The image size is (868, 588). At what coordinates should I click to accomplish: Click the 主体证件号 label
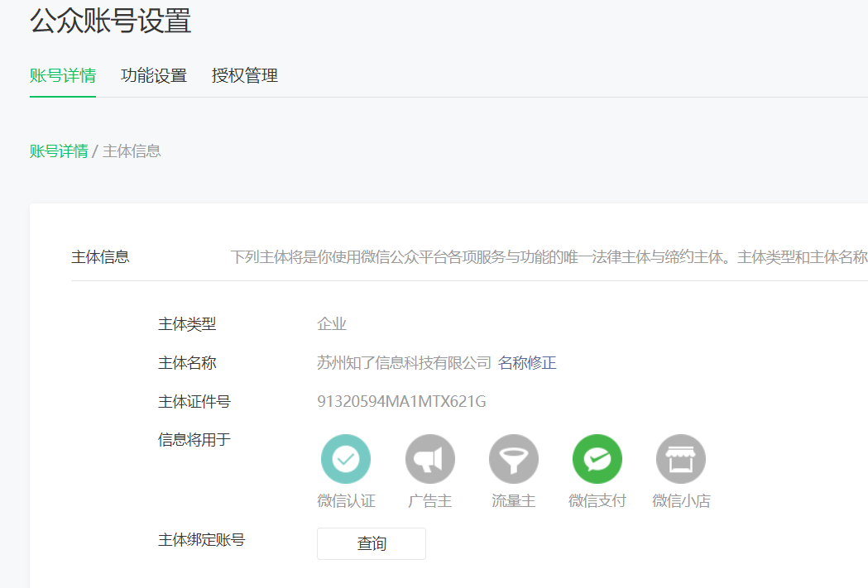point(194,402)
